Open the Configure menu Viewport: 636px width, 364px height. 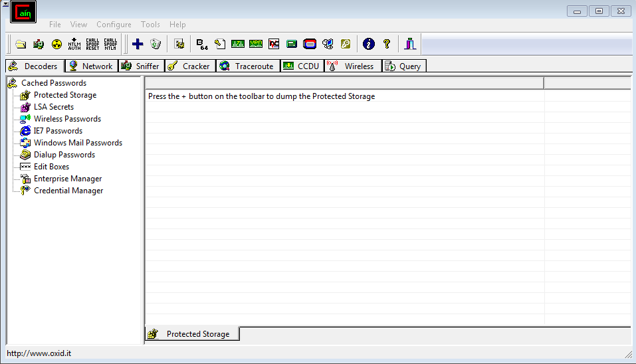click(114, 25)
